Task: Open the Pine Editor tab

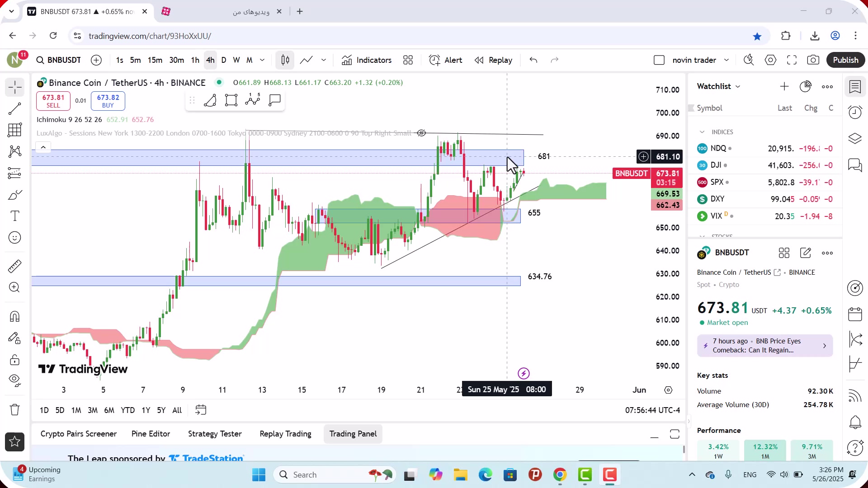Action: click(x=151, y=434)
